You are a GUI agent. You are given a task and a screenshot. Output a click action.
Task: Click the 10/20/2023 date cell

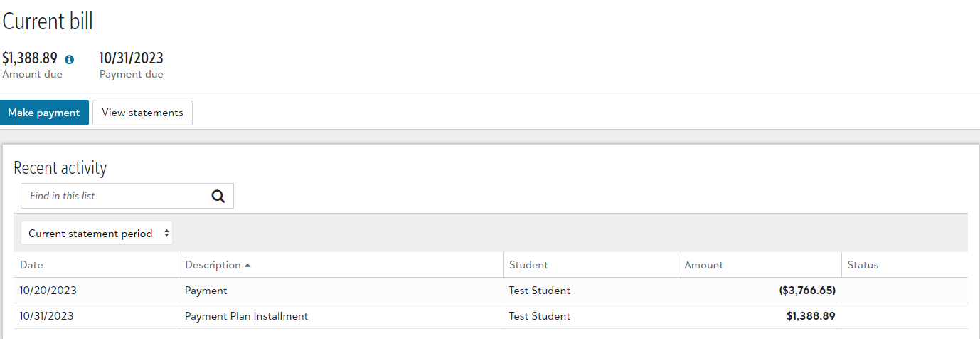tap(48, 291)
